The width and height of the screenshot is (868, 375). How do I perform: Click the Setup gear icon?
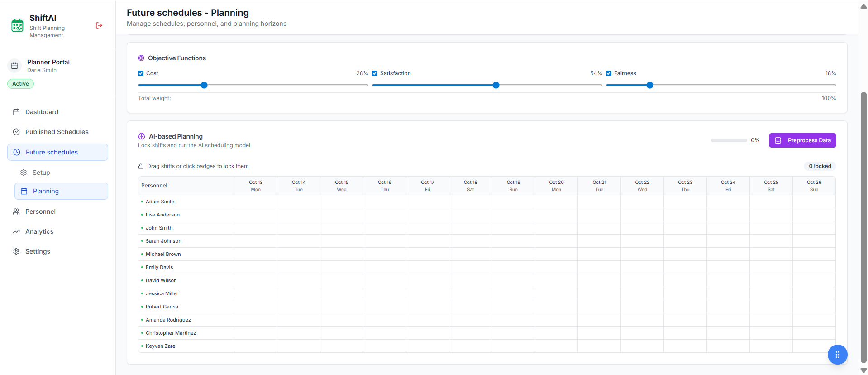(24, 173)
